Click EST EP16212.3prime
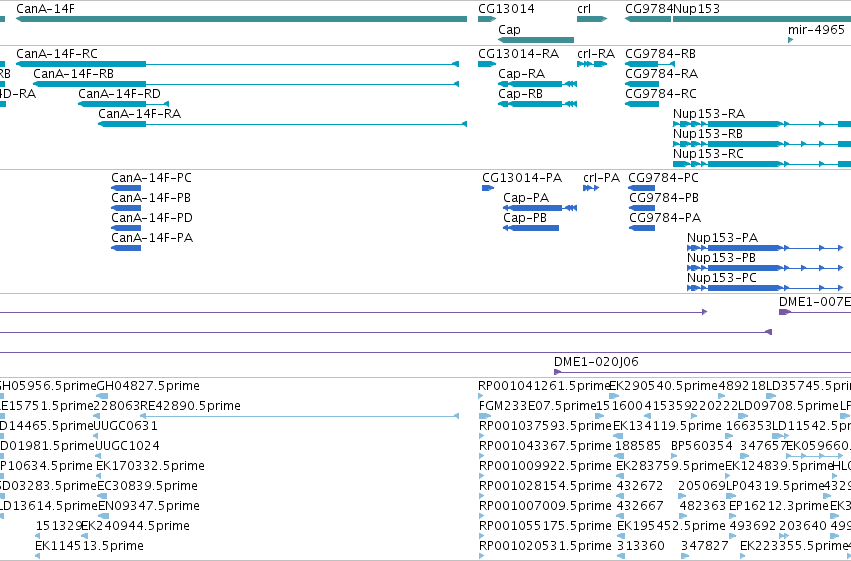 tap(732, 516)
